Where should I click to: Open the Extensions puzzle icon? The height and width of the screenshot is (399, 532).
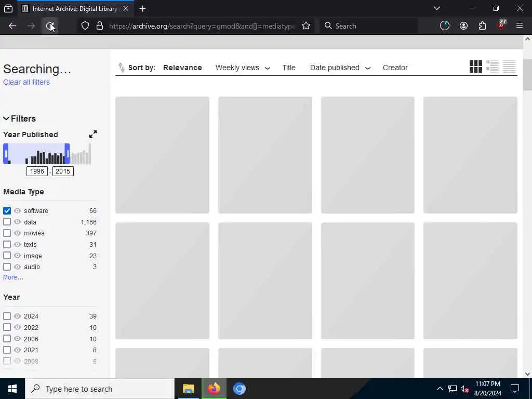(482, 26)
